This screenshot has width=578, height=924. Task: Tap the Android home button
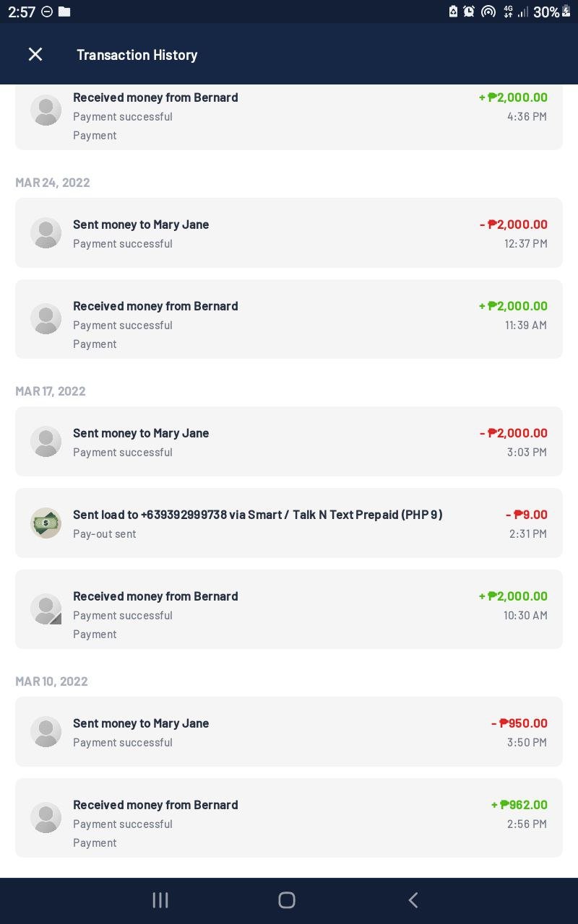(287, 899)
